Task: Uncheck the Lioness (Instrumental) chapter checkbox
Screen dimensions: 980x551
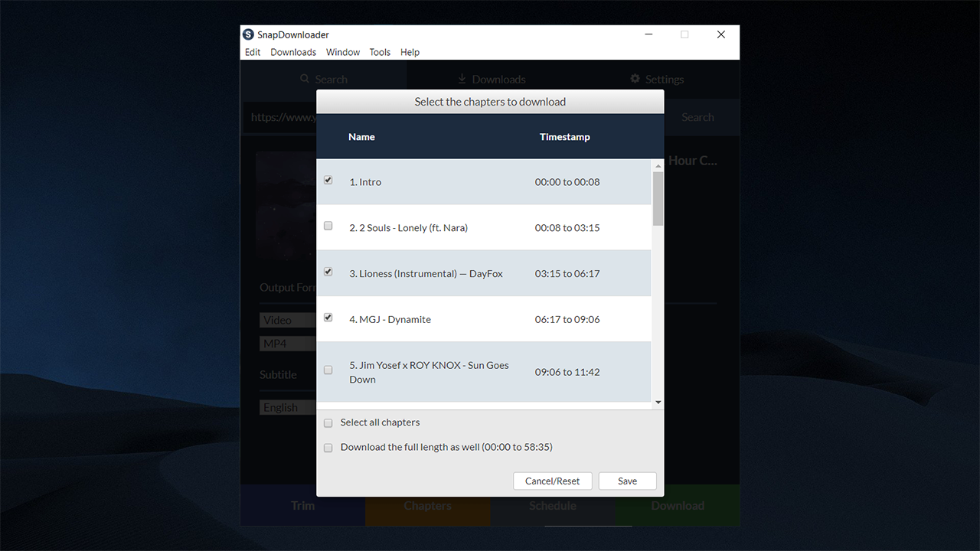Action: 328,272
